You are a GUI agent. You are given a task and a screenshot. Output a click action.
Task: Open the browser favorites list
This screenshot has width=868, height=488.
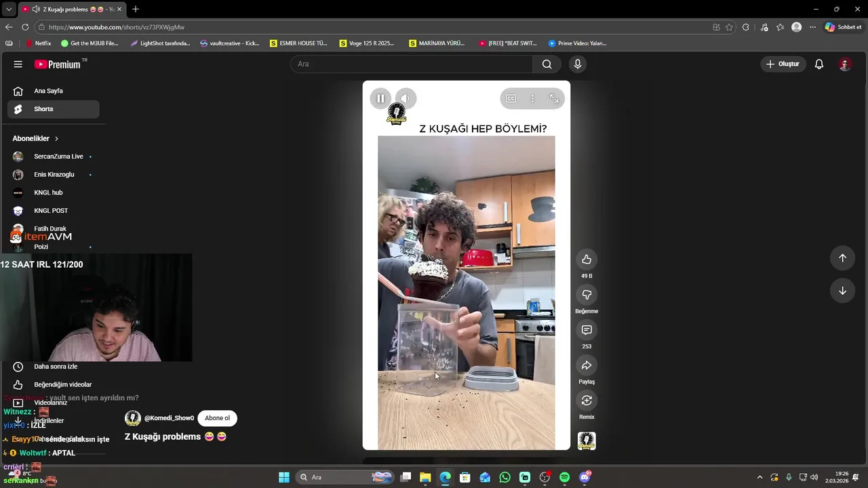click(x=780, y=27)
